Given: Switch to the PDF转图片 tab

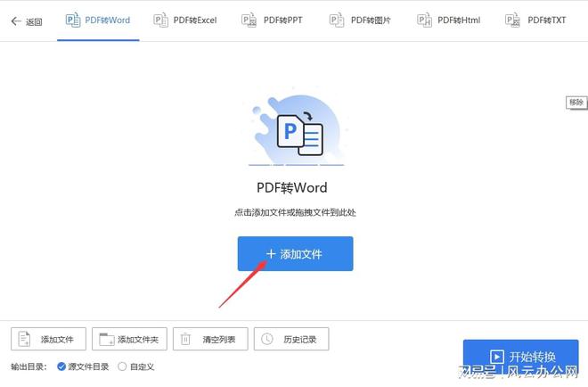Looking at the screenshot, I should [x=360, y=21].
